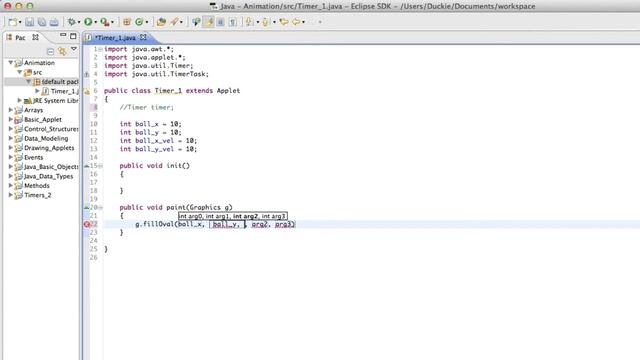
Task: Click the Collapse All icon in Package Explorer
Action: [x=50, y=51]
